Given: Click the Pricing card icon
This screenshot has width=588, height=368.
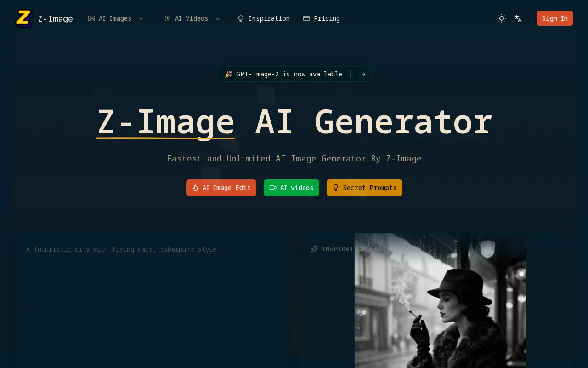Looking at the screenshot, I should (x=306, y=18).
